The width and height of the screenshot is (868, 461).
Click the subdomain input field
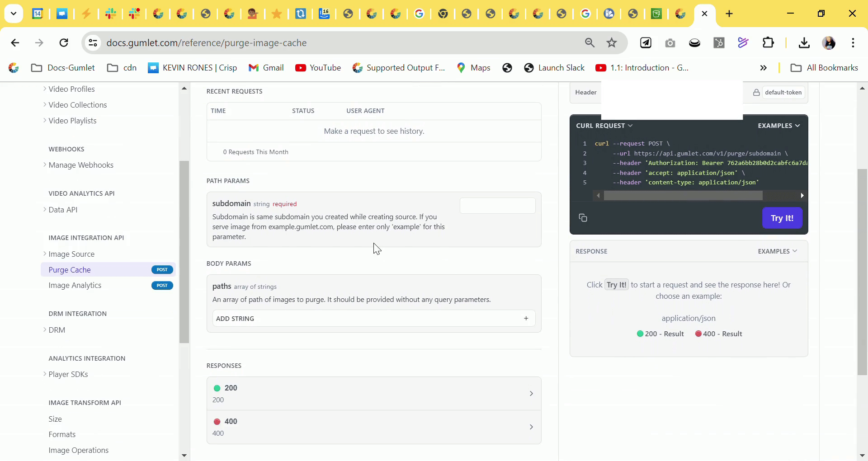click(497, 206)
